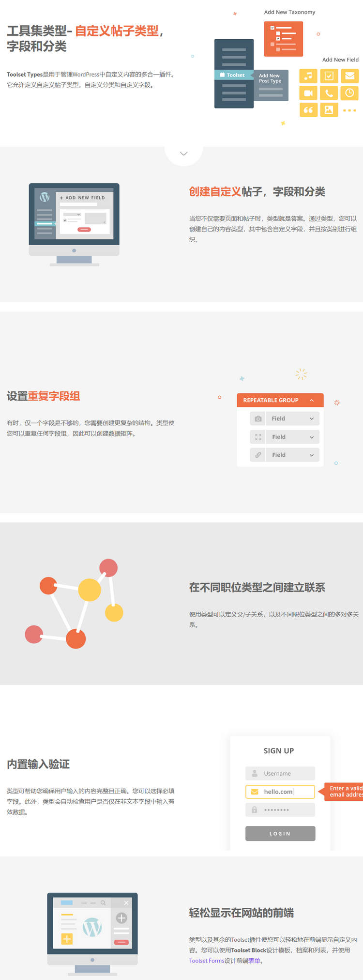Click the Username input field
The width and height of the screenshot is (363, 980).
pyautogui.click(x=280, y=774)
